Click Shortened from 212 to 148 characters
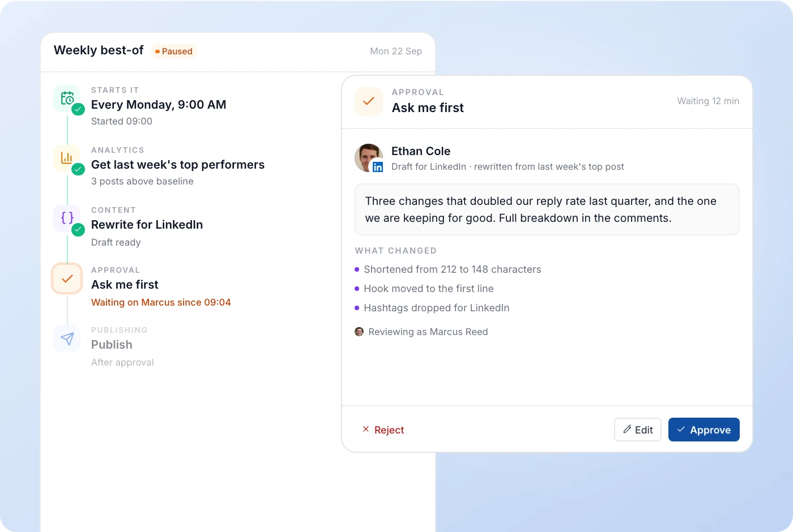793x532 pixels. (453, 269)
